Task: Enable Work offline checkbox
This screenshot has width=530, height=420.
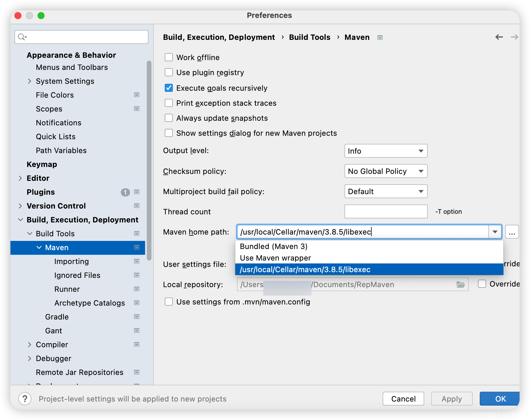Action: pos(169,57)
